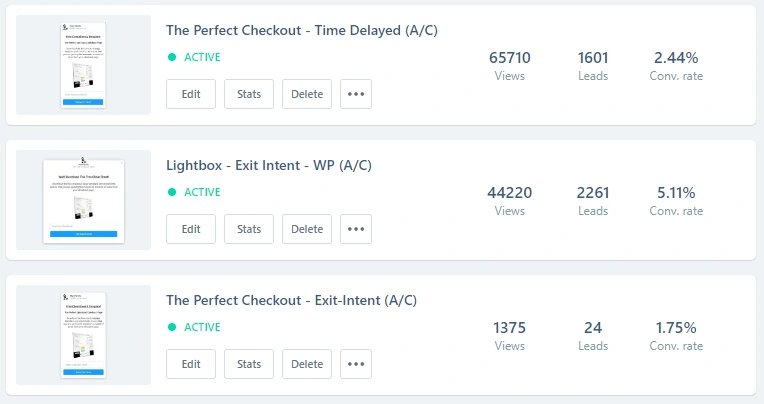This screenshot has height=404, width=764.
Task: Click the title 'The Perfect Checkout - Time Delayed (A/C)'
Action: [301, 31]
